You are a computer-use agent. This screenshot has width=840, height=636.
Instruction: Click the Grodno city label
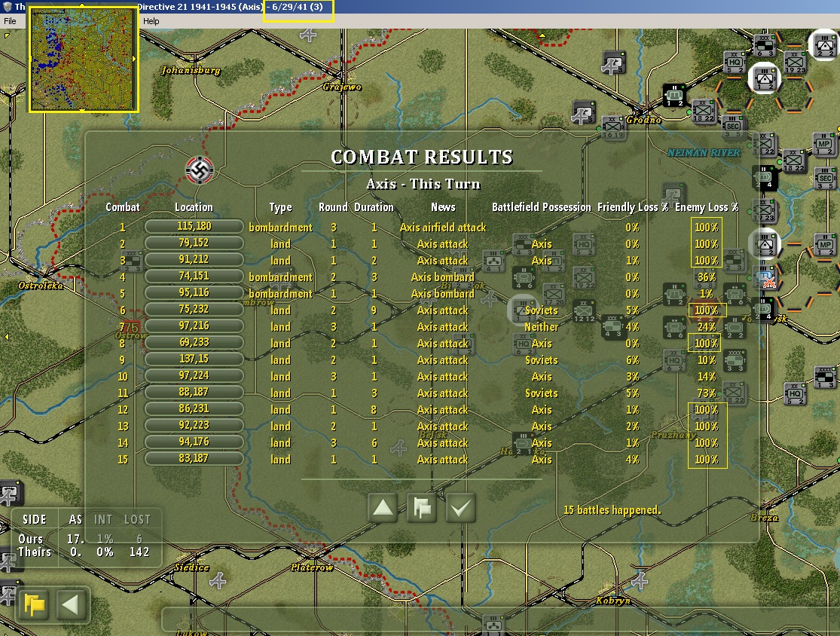(x=644, y=120)
